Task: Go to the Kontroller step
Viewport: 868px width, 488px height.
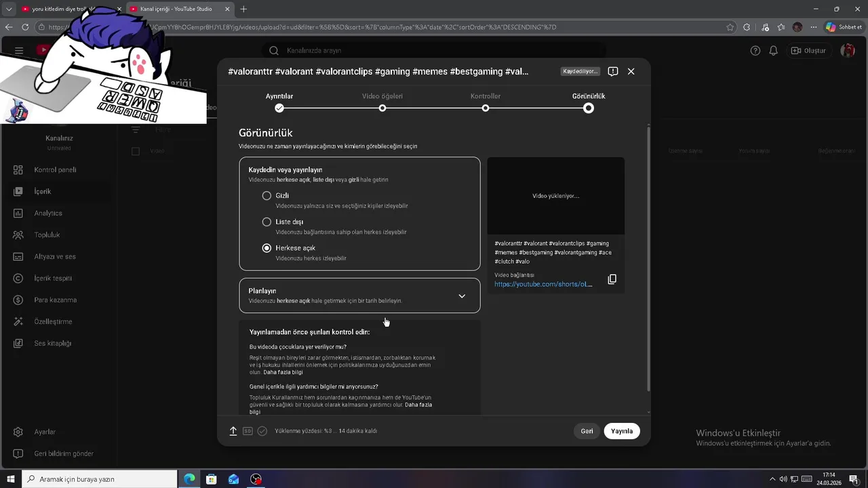Action: [486, 102]
